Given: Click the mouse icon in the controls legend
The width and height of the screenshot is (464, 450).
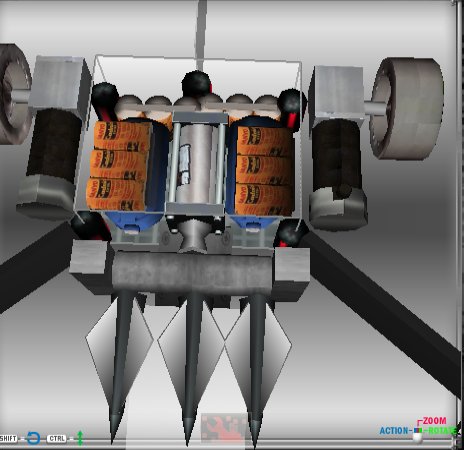Looking at the screenshot, I should point(417,435).
